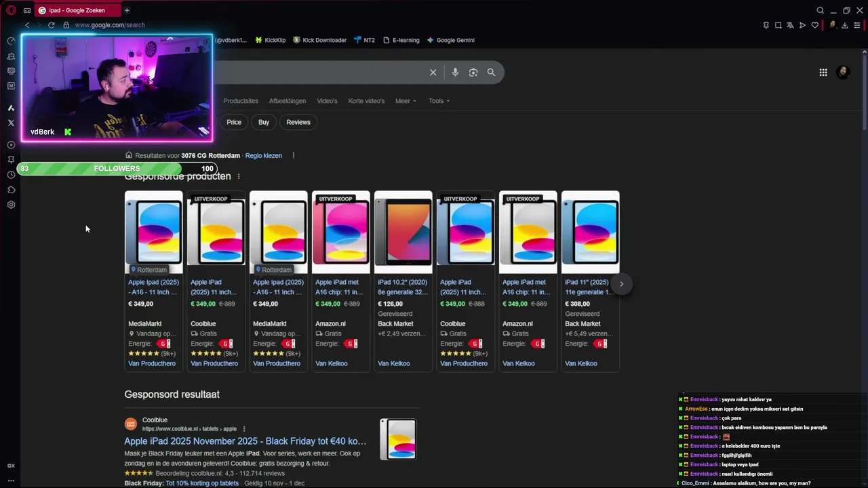Open the GX Control speedometer sidebar icon
This screenshot has height=488, width=868.
click(x=11, y=41)
